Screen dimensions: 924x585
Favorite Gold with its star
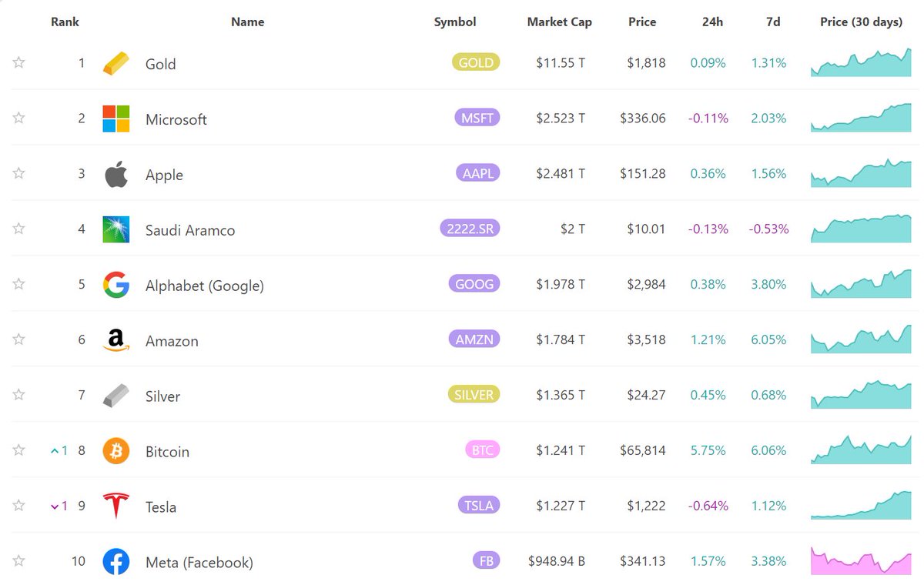point(19,62)
